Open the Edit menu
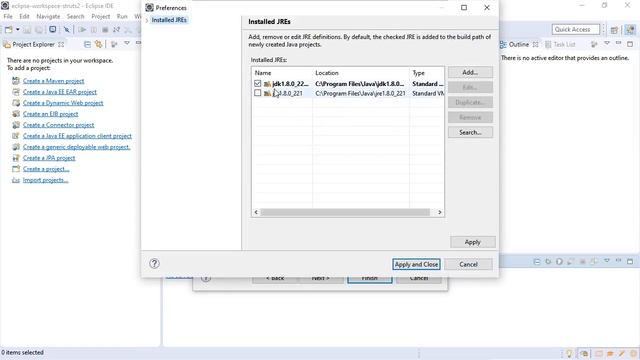 [24, 16]
